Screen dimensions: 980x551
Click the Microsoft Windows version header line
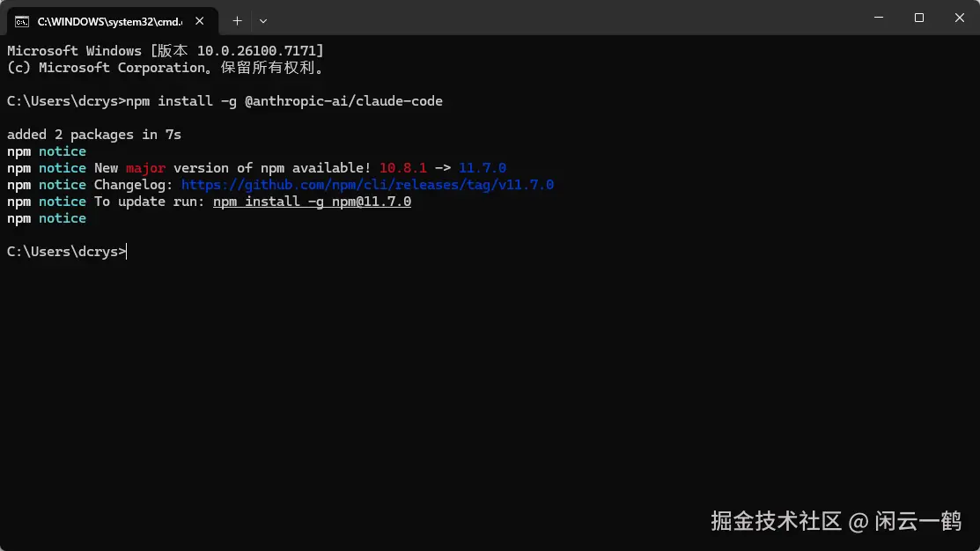pyautogui.click(x=166, y=51)
